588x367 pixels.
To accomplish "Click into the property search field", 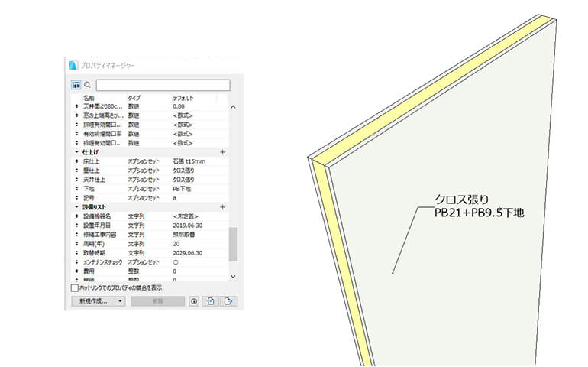I will [x=162, y=85].
